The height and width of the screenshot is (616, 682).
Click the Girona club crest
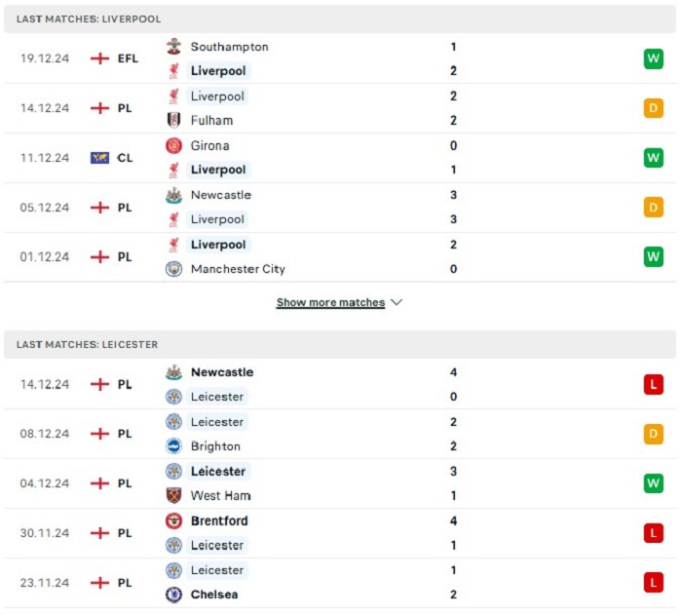(173, 146)
